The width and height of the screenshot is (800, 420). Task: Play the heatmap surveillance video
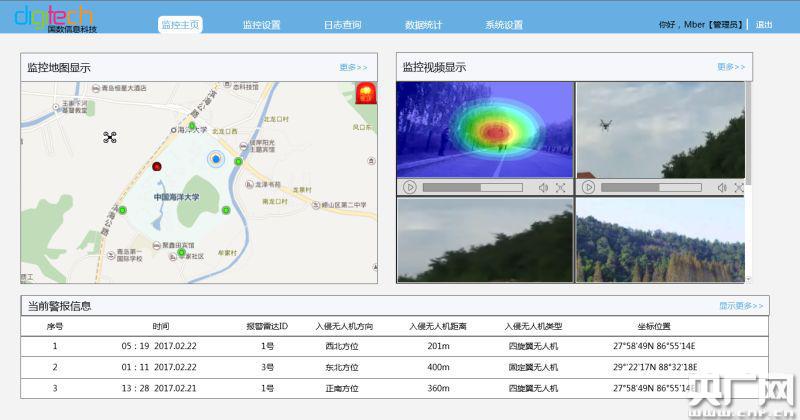click(410, 187)
